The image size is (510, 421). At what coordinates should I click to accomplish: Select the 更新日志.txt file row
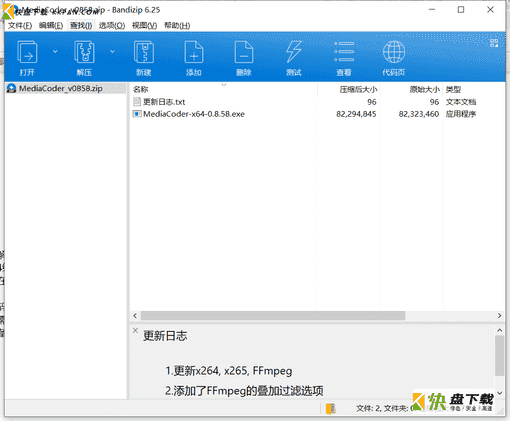point(317,102)
